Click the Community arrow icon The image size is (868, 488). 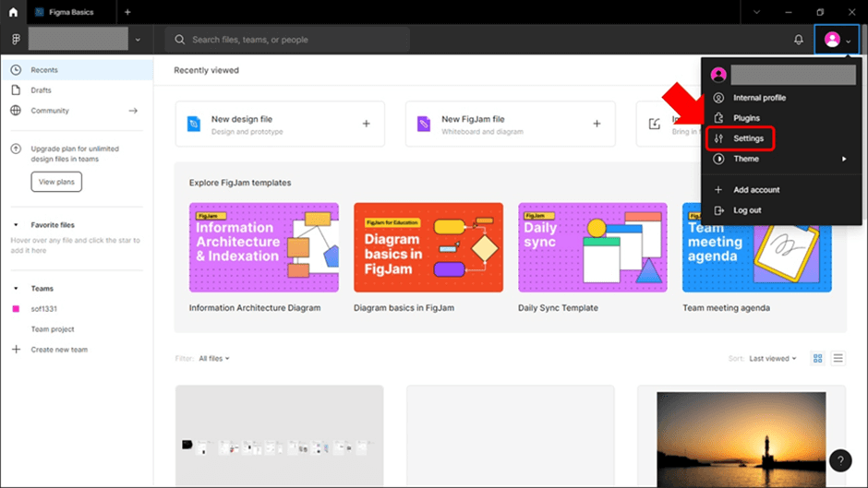[133, 111]
